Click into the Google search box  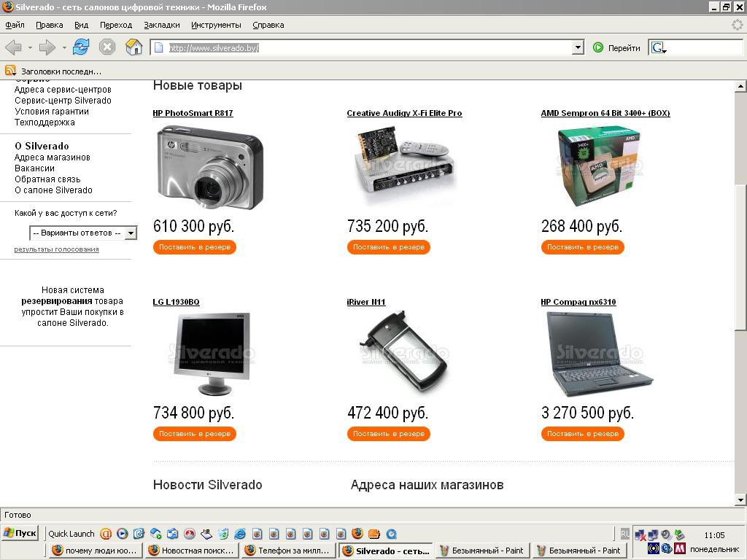tap(705, 47)
